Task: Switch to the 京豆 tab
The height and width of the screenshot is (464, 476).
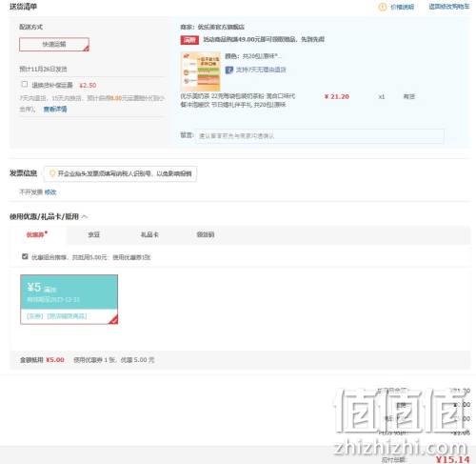Action: 93,234
